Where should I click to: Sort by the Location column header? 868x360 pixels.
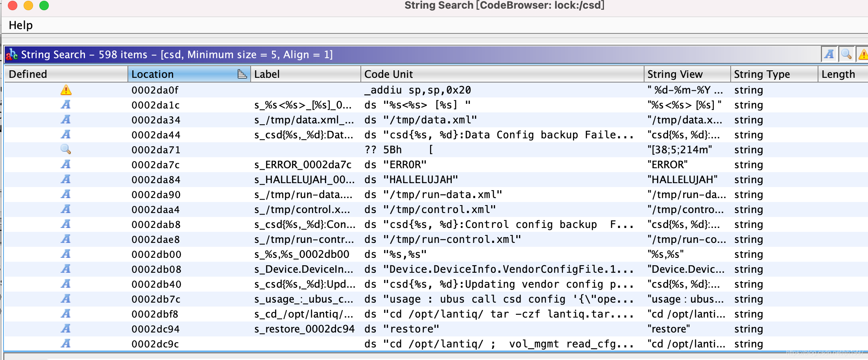click(x=189, y=74)
